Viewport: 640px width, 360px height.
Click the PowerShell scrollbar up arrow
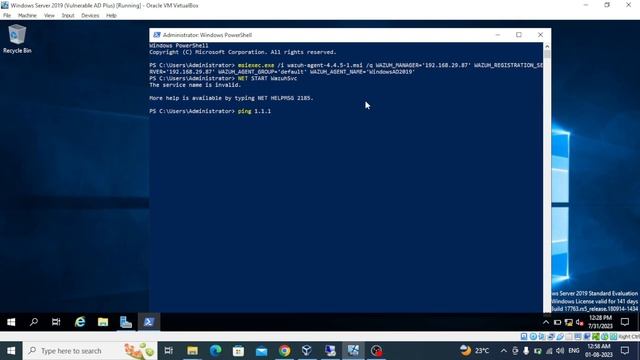(x=547, y=46)
